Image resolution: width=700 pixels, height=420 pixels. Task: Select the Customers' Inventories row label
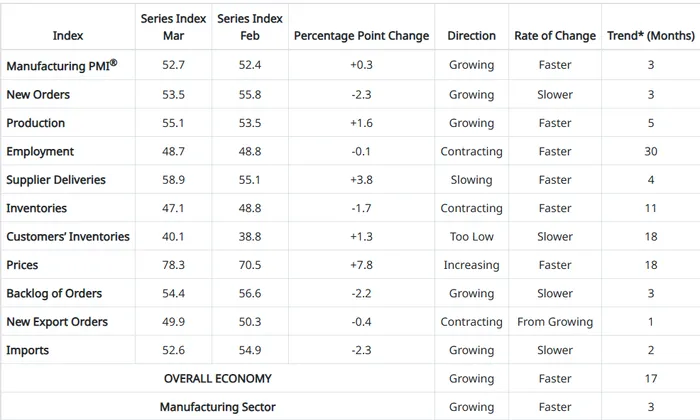click(x=68, y=237)
